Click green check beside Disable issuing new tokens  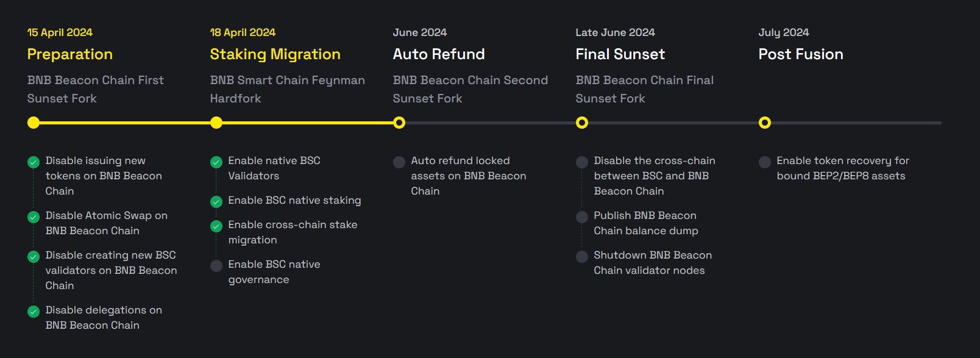(34, 162)
